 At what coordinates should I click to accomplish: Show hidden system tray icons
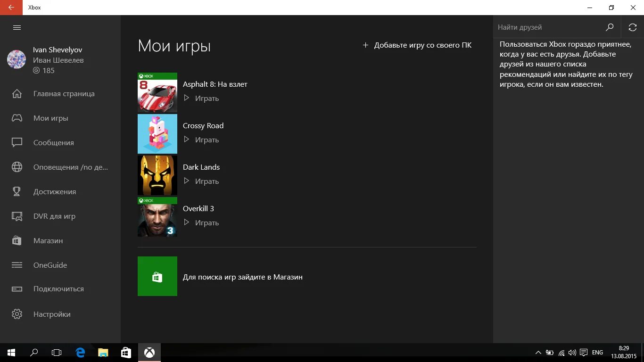coord(538,353)
